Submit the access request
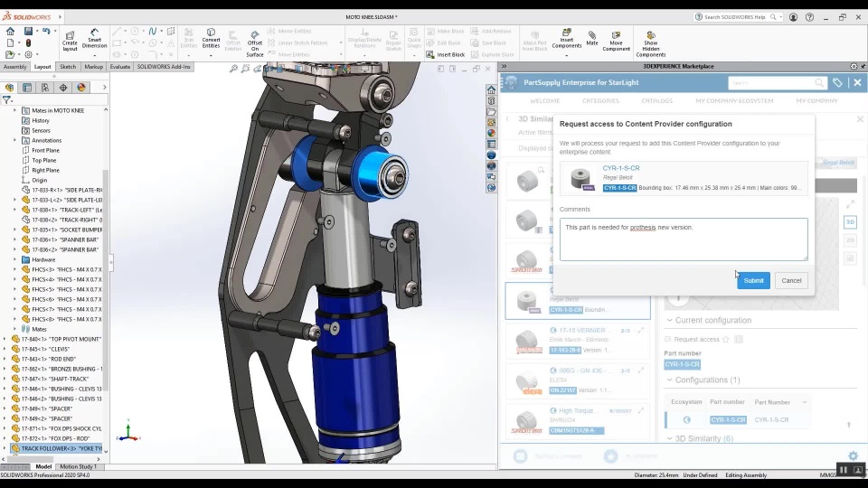 point(753,280)
